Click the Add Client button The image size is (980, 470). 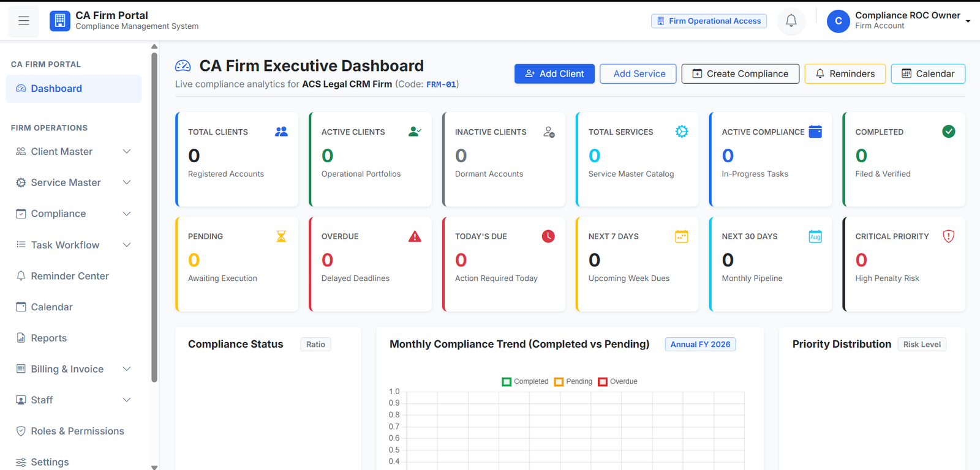pyautogui.click(x=554, y=74)
